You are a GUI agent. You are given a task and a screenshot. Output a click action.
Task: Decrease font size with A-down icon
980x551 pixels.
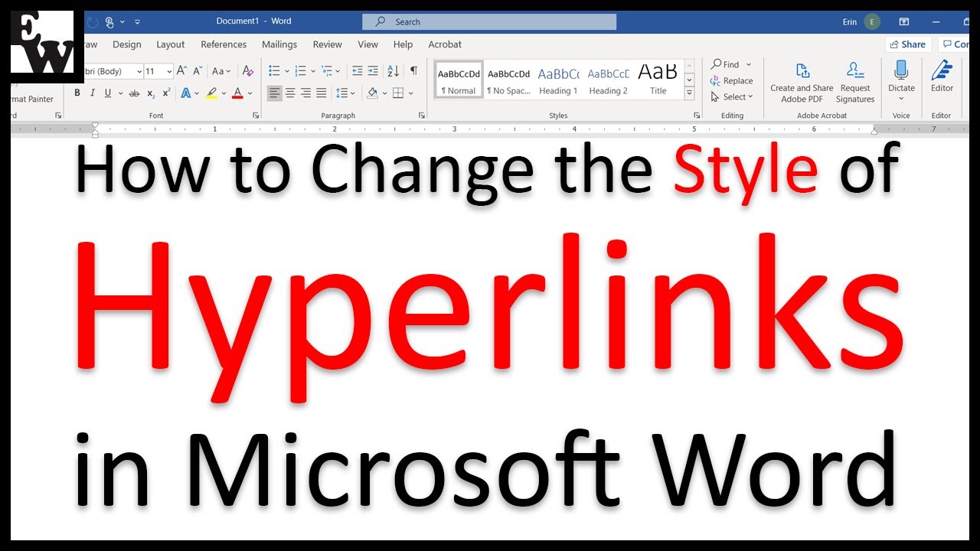tap(197, 71)
